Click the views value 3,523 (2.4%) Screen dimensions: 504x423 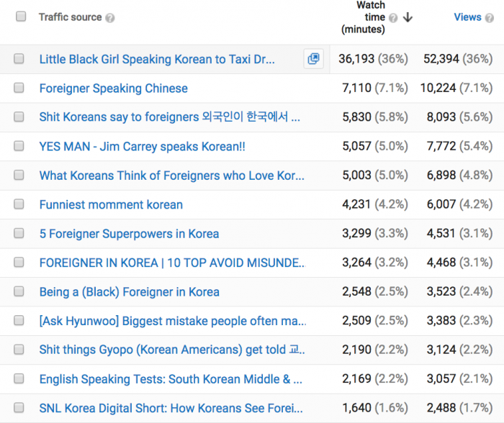(459, 291)
